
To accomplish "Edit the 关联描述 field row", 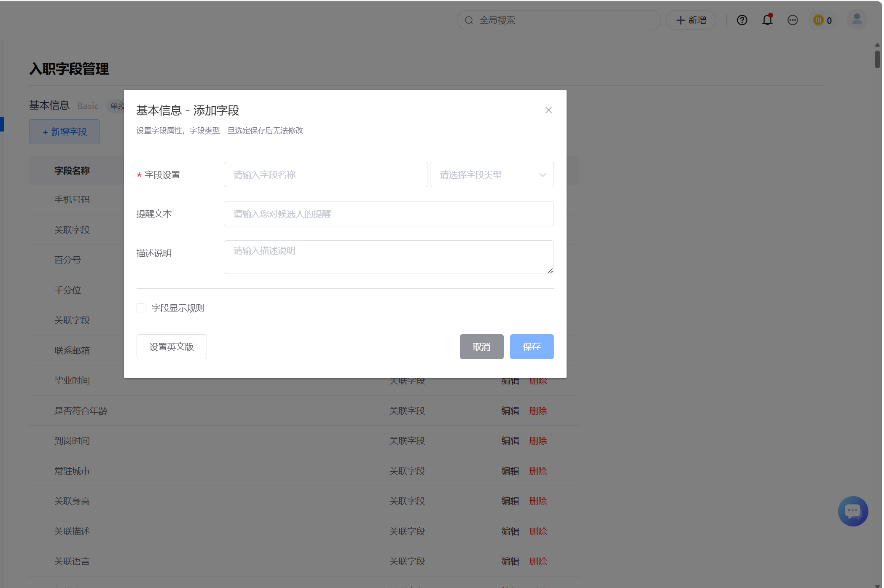I will pos(510,531).
